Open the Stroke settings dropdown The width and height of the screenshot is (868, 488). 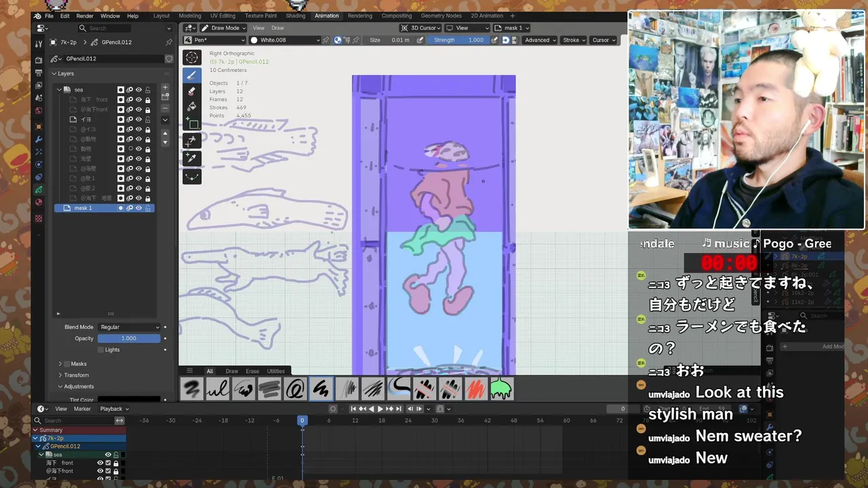(x=574, y=40)
